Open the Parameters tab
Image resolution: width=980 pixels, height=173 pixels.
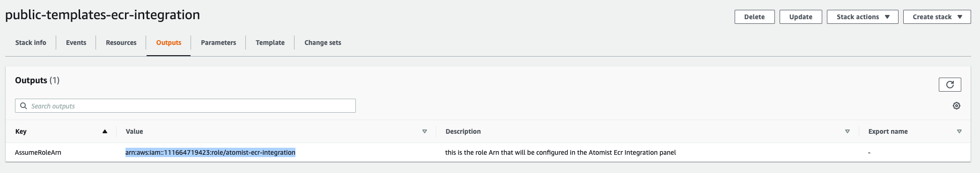click(218, 43)
